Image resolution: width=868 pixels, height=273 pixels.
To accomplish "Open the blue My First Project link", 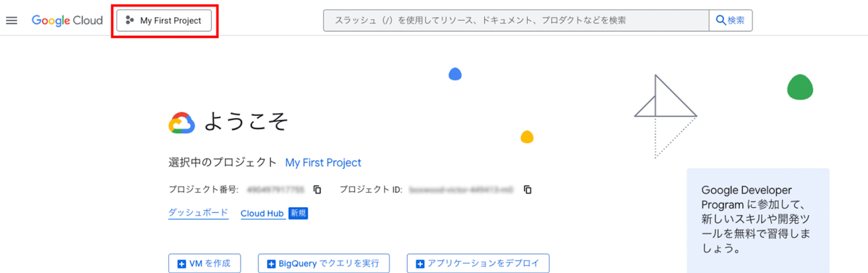I will 323,163.
